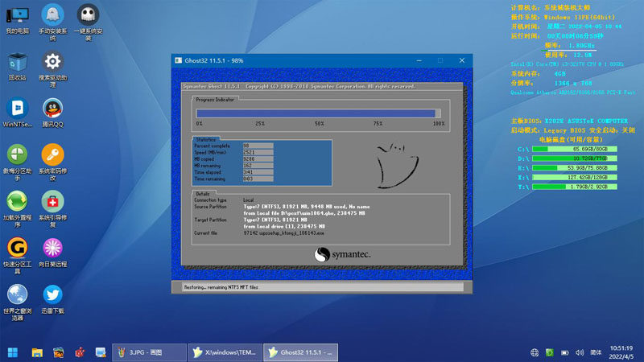Launch the 世界之窗浏览器 globe icon
644x362 pixels.
(x=17, y=302)
